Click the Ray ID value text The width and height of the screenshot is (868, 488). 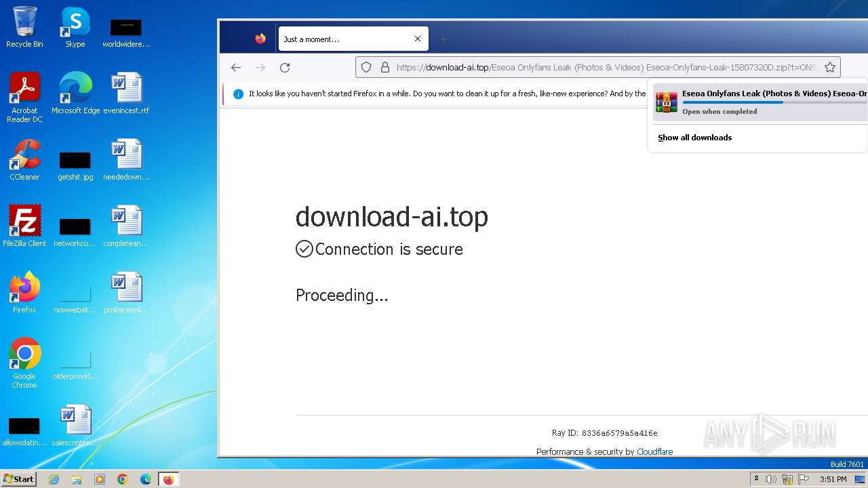point(619,433)
